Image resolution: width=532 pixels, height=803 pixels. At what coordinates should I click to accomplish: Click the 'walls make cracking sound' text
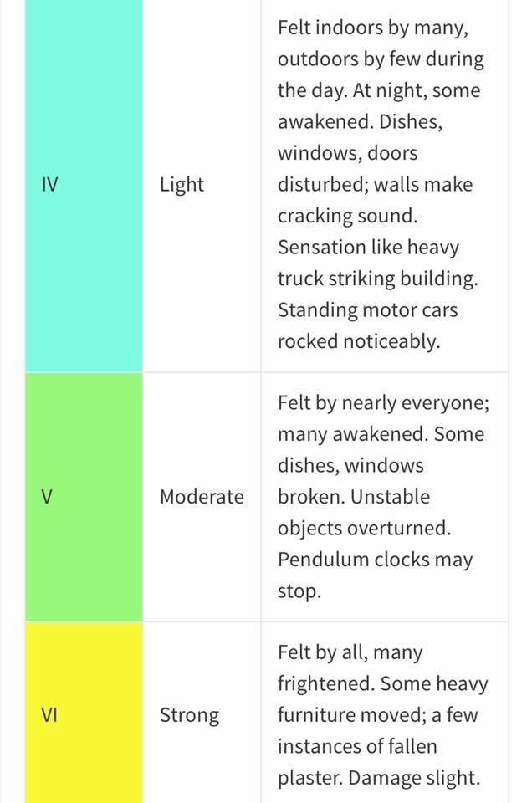pyautogui.click(x=376, y=200)
